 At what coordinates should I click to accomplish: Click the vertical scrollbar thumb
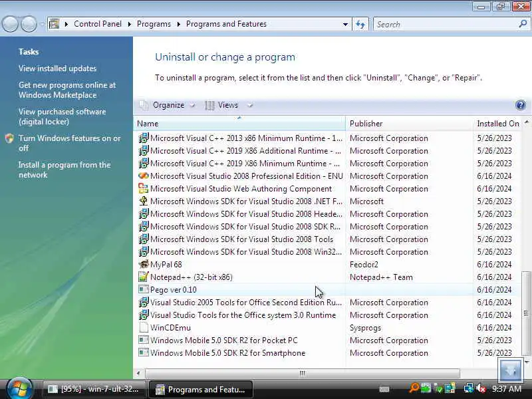526,313
